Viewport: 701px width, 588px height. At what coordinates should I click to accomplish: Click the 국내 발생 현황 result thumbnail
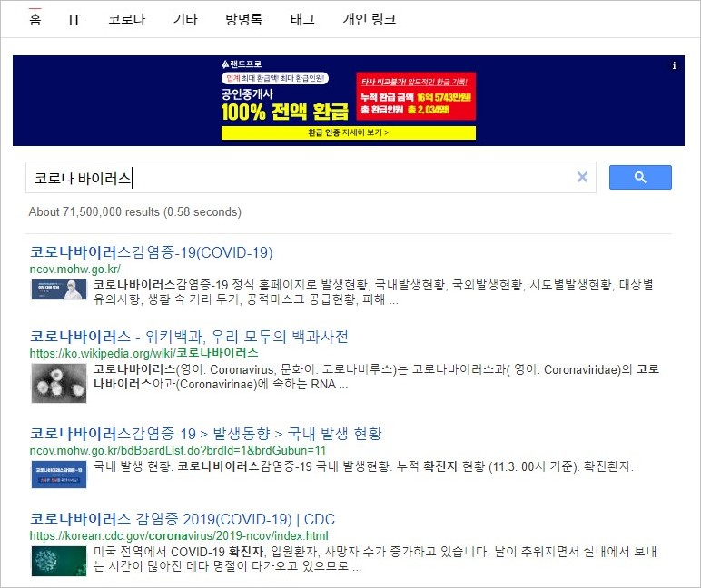(58, 475)
